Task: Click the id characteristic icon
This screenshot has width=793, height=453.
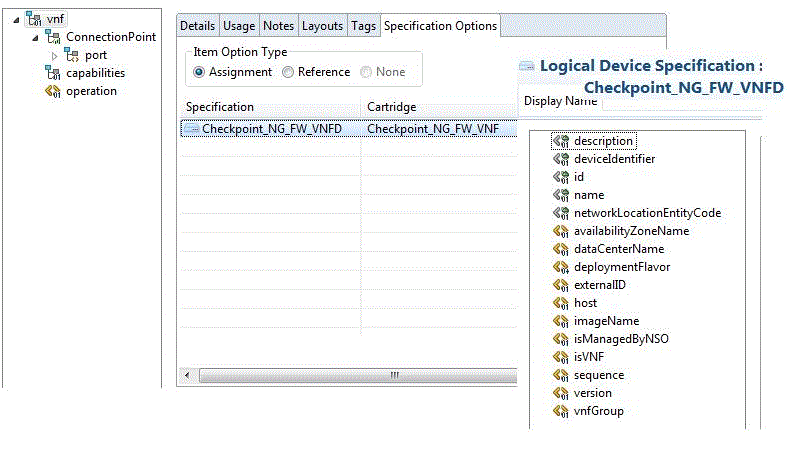Action: point(561,177)
